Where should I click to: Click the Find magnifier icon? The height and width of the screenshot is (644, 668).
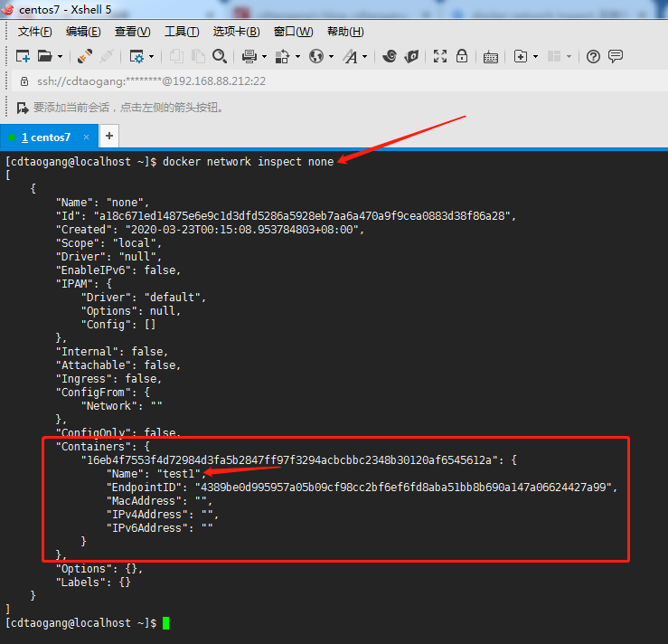[220, 56]
